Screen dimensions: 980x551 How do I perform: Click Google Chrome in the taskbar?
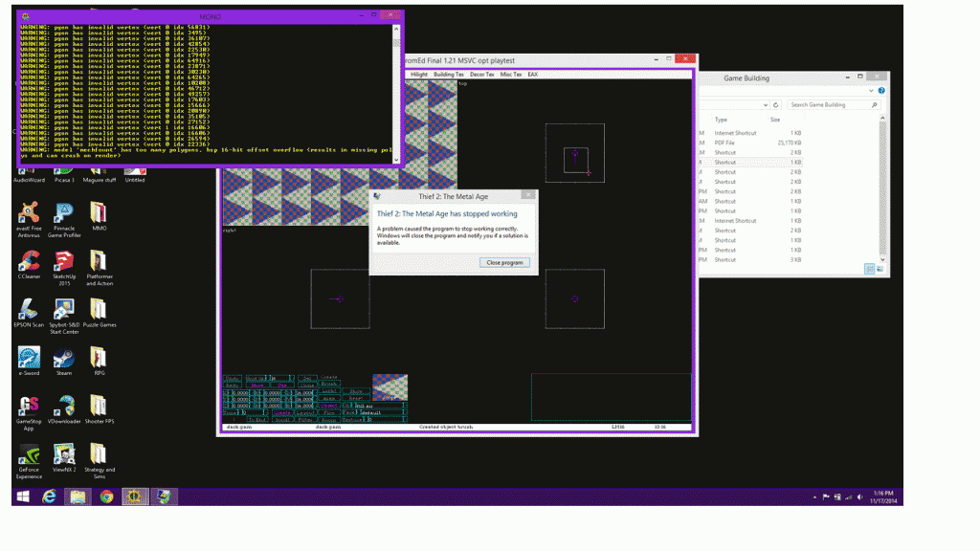click(x=106, y=496)
